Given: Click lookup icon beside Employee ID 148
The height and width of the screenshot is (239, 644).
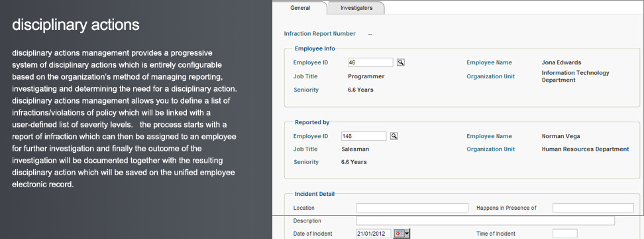Looking at the screenshot, I should (x=394, y=136).
